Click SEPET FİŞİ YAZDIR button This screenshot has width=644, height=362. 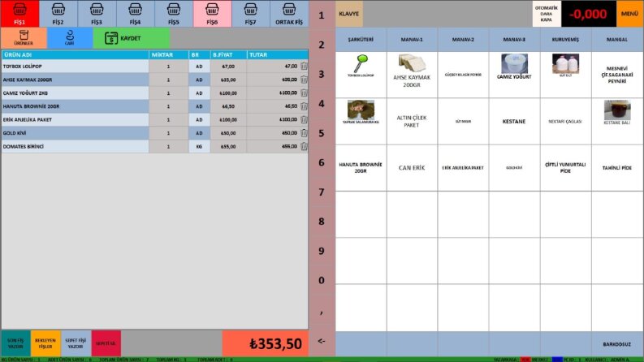point(76,343)
